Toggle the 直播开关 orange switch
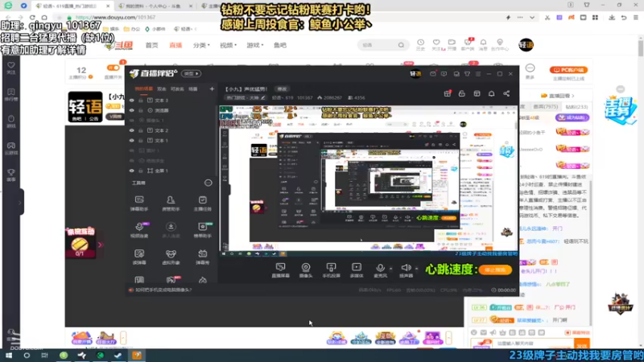Viewport: 644px width, 362px height. [113, 68]
